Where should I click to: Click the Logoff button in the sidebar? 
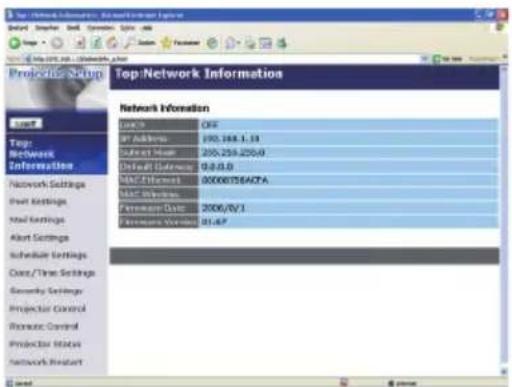[26, 124]
